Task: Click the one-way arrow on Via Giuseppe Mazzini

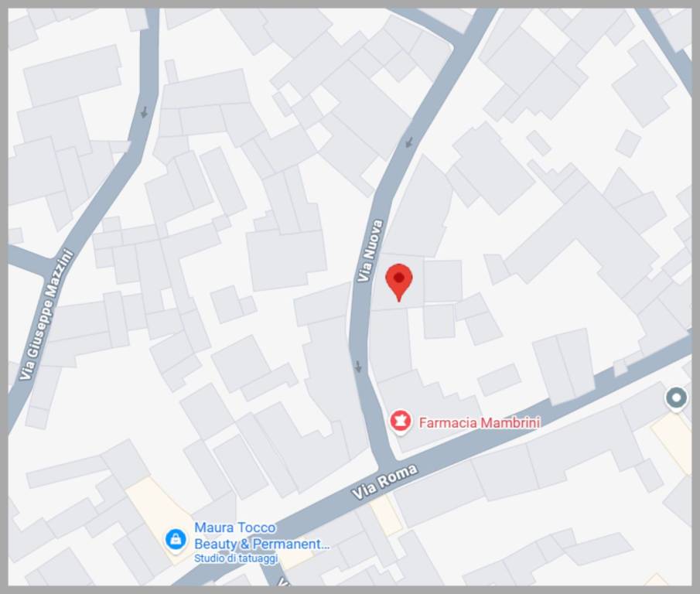Action: pos(144,112)
